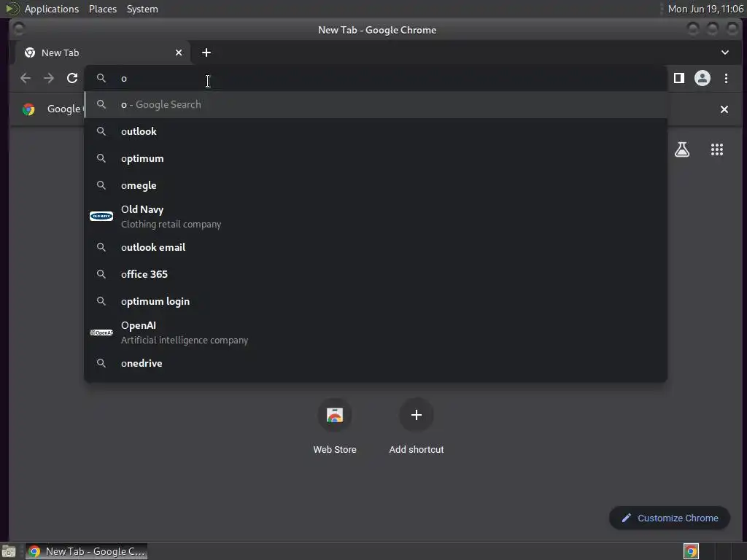747x560 pixels.
Task: Click the Customize Chrome button
Action: coord(670,518)
